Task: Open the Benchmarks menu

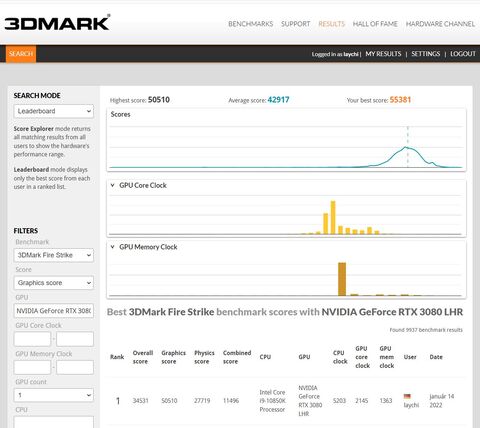Action: tap(251, 24)
